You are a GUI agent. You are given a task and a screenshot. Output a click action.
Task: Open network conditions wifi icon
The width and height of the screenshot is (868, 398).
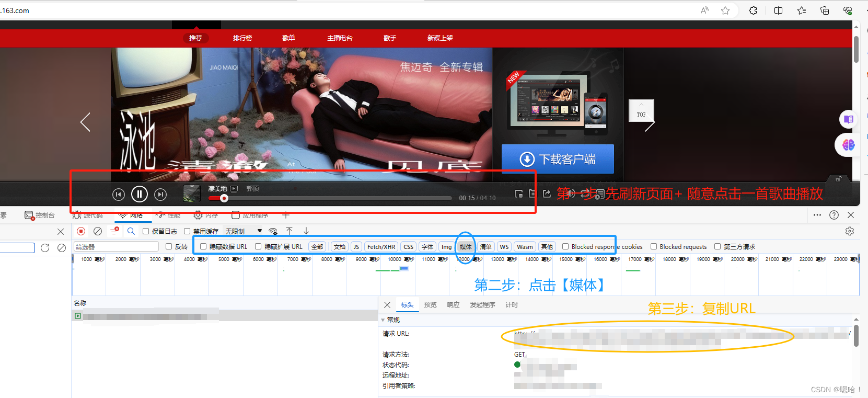point(273,231)
